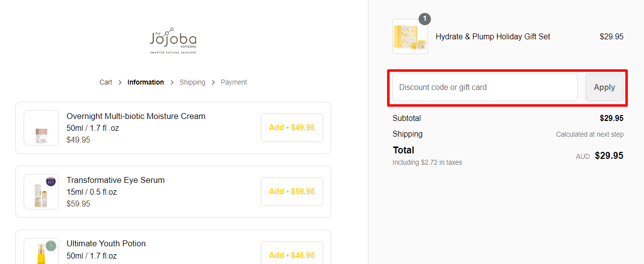Click the '15ml / 0.5 fl.oz' size text
The height and width of the screenshot is (264, 644).
(92, 192)
